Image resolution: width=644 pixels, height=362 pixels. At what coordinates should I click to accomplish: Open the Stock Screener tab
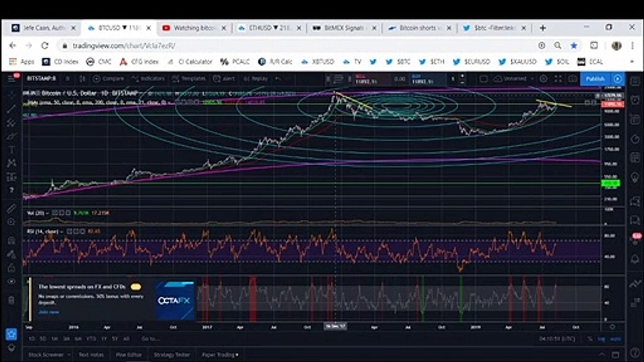point(46,354)
